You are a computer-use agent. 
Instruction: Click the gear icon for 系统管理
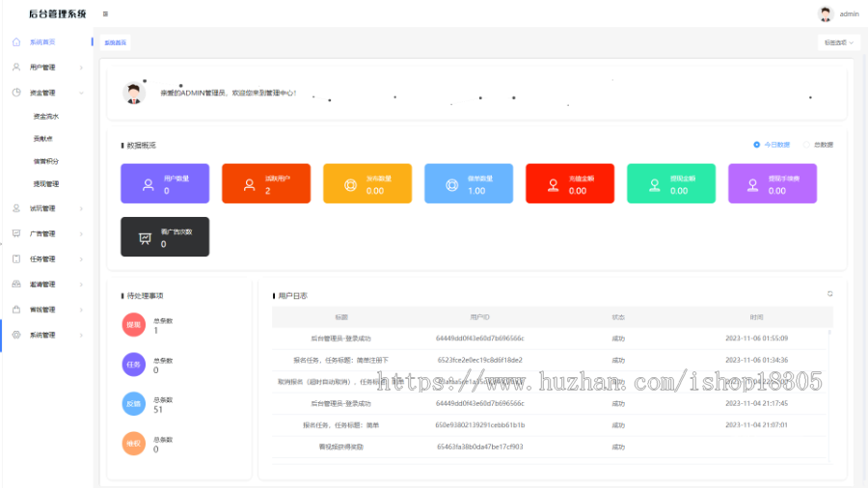16,335
